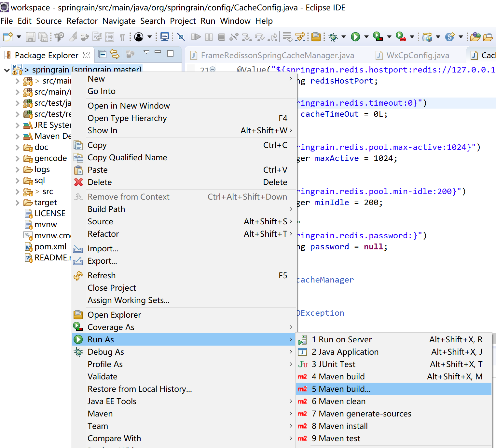Click the Open Console monitor icon
The width and height of the screenshot is (496, 448).
point(165,37)
